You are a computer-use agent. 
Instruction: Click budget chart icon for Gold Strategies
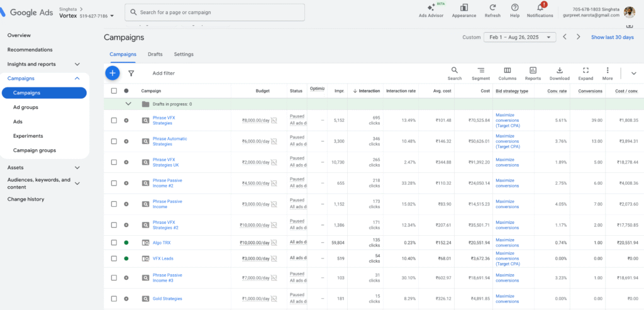[274, 299]
